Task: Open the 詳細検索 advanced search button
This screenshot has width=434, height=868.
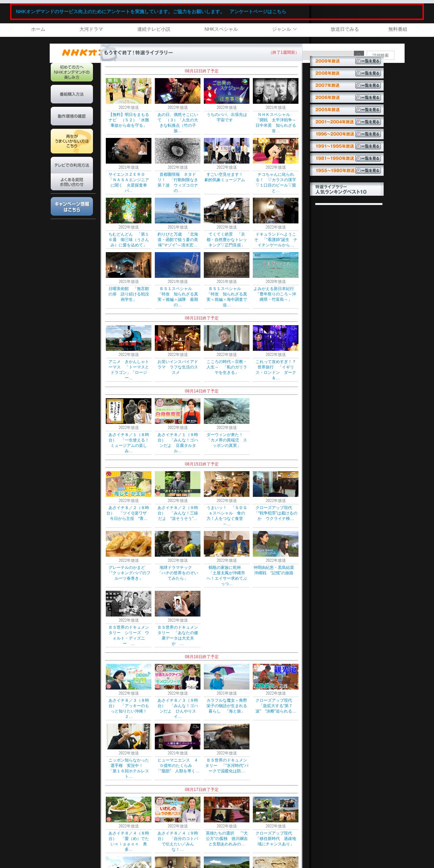Action: (381, 55)
